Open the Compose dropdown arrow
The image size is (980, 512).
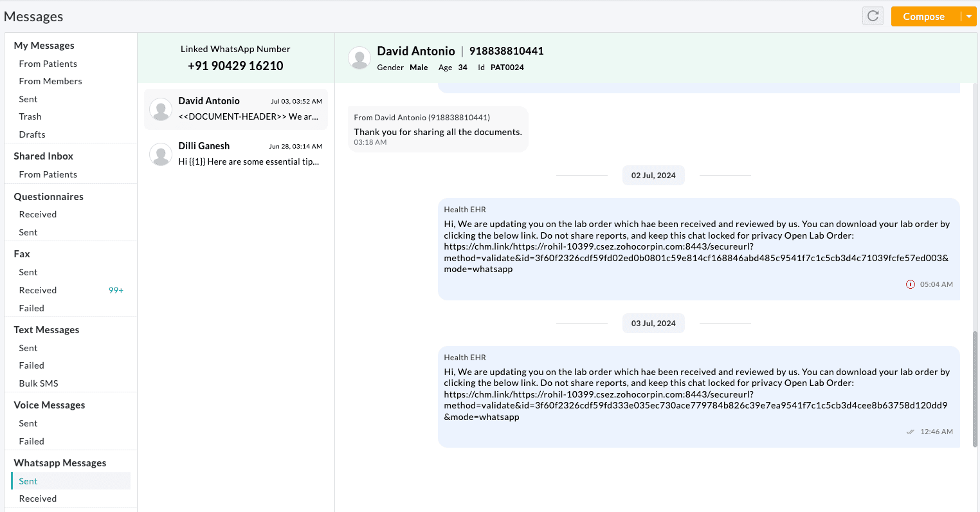[x=968, y=16]
